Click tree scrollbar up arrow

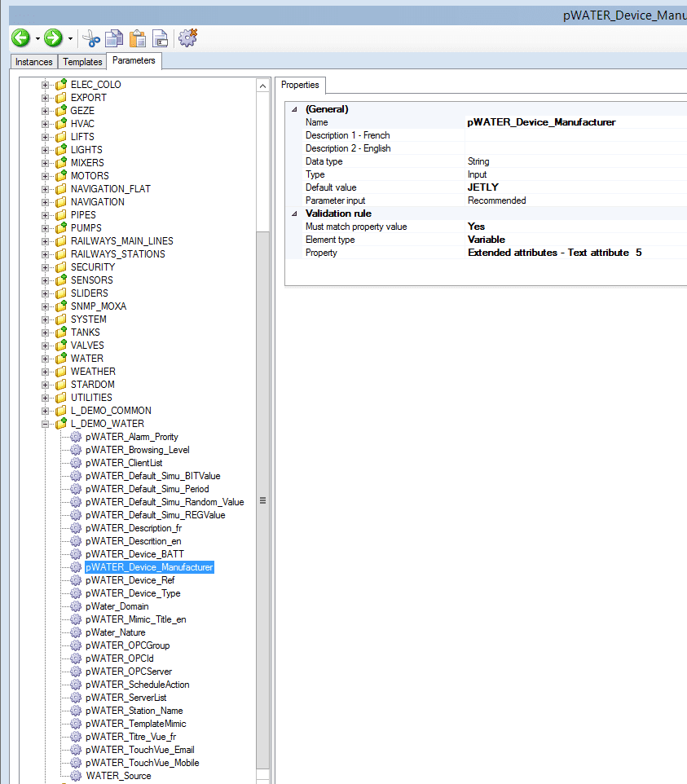[x=262, y=86]
